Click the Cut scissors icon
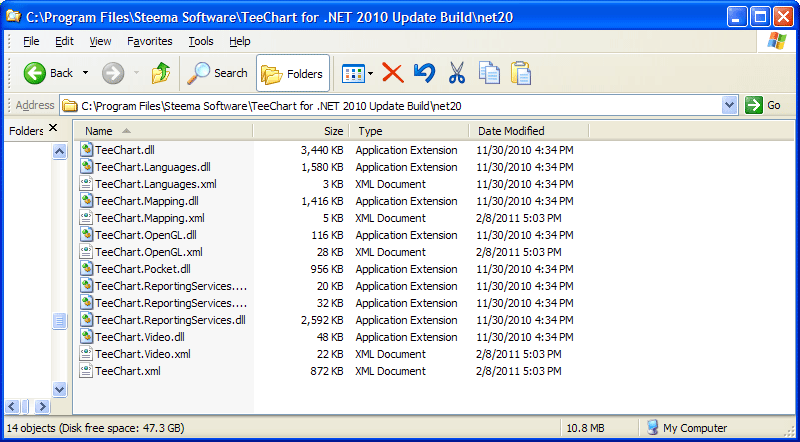This screenshot has height=442, width=800. [457, 73]
